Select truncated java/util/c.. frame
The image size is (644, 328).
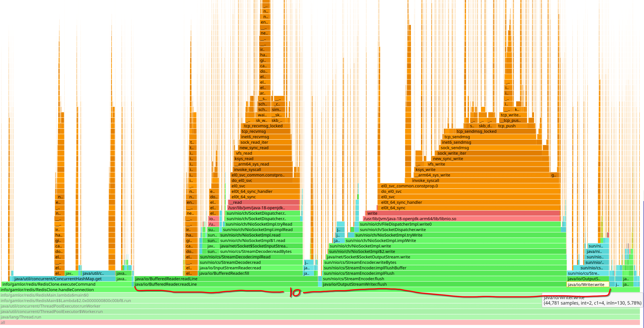tap(98, 273)
